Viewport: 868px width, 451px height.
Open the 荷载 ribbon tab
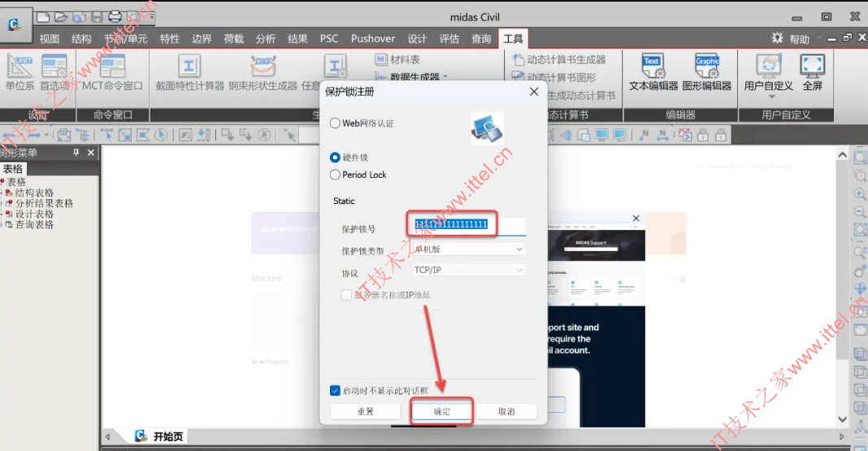click(x=233, y=39)
